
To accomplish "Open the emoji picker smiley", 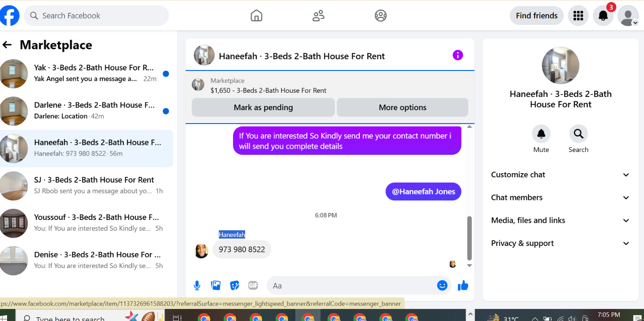I will (x=442, y=285).
